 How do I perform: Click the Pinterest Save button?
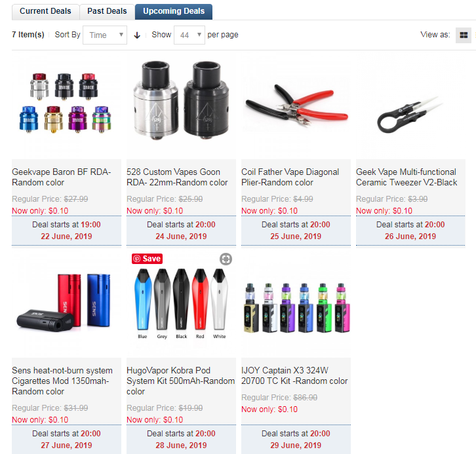(x=147, y=259)
